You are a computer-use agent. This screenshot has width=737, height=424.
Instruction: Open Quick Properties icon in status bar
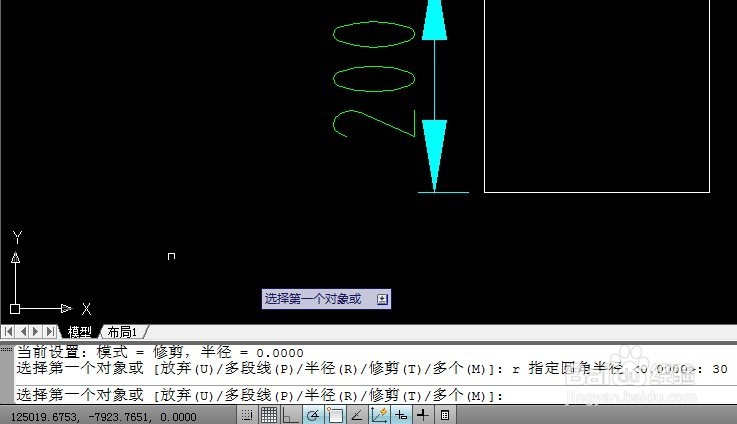coord(445,415)
